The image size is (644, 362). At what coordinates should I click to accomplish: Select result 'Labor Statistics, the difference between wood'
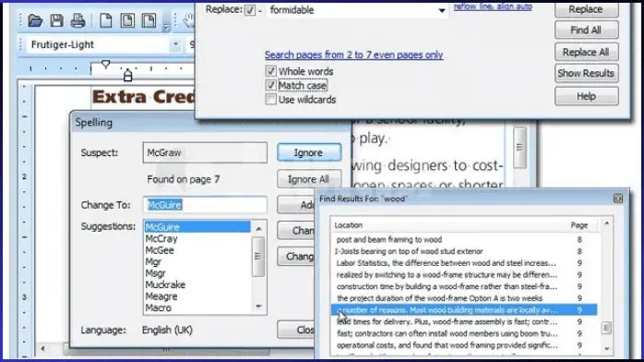[464, 263]
